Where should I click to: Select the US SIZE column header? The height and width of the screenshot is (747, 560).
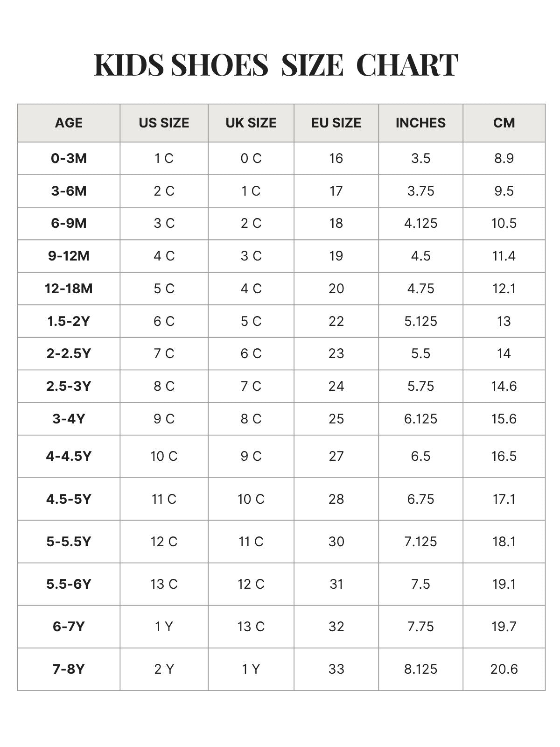click(x=164, y=123)
